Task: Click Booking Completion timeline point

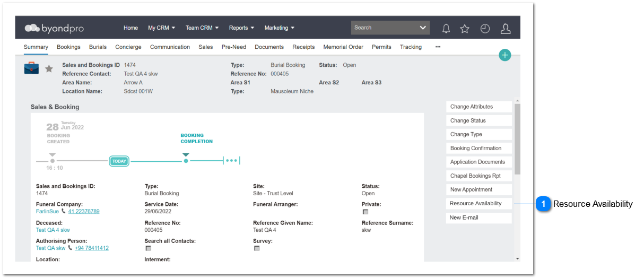Action: [x=186, y=160]
